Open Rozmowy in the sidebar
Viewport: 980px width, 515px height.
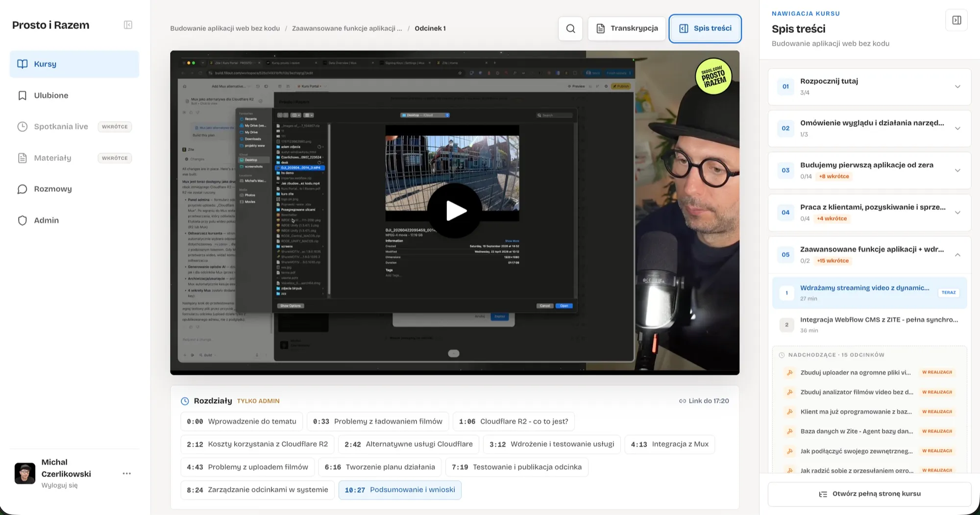[x=74, y=189]
